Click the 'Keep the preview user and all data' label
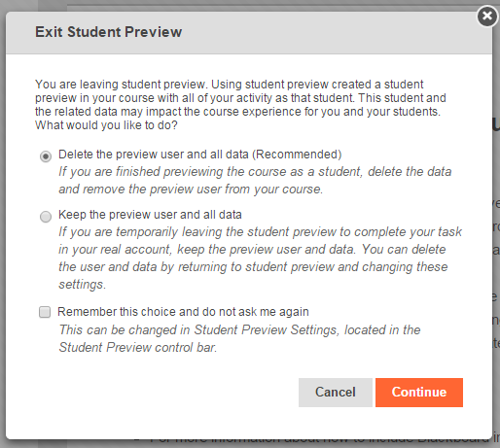500x448 pixels. (x=150, y=215)
